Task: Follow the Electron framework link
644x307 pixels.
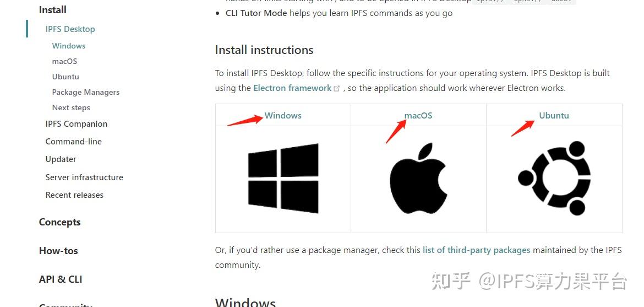Action: pos(292,88)
